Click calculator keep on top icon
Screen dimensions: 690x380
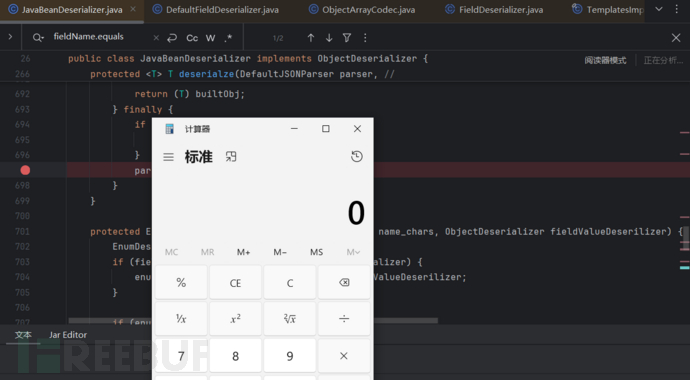tap(231, 157)
